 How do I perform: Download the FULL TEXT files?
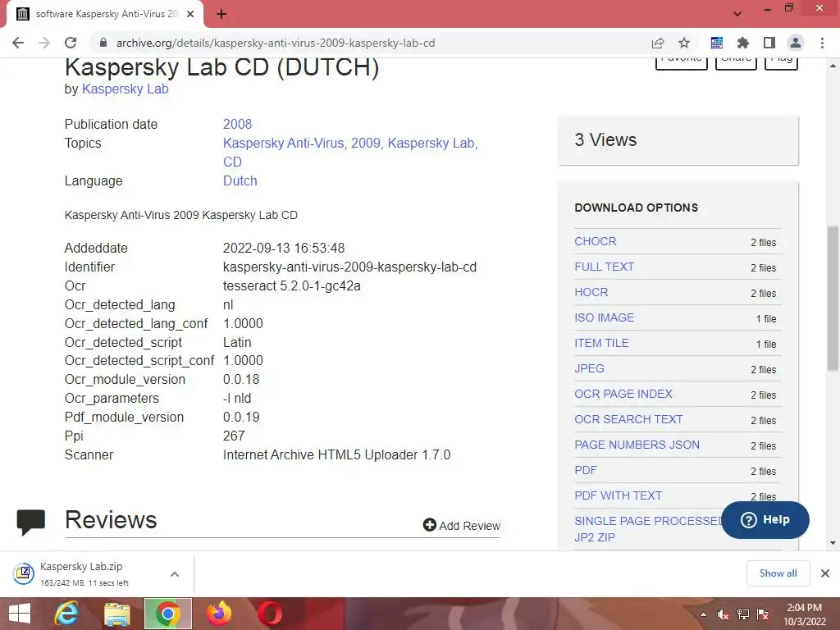605,267
